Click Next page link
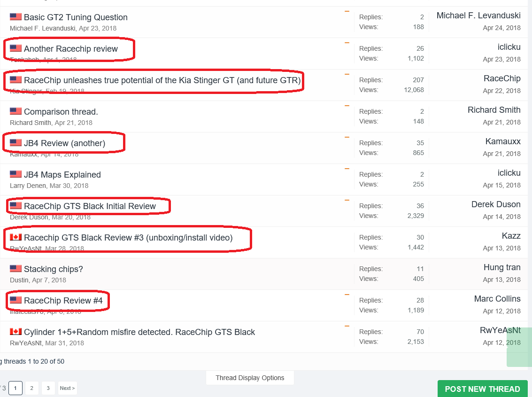This screenshot has height=397, width=532. tap(68, 388)
